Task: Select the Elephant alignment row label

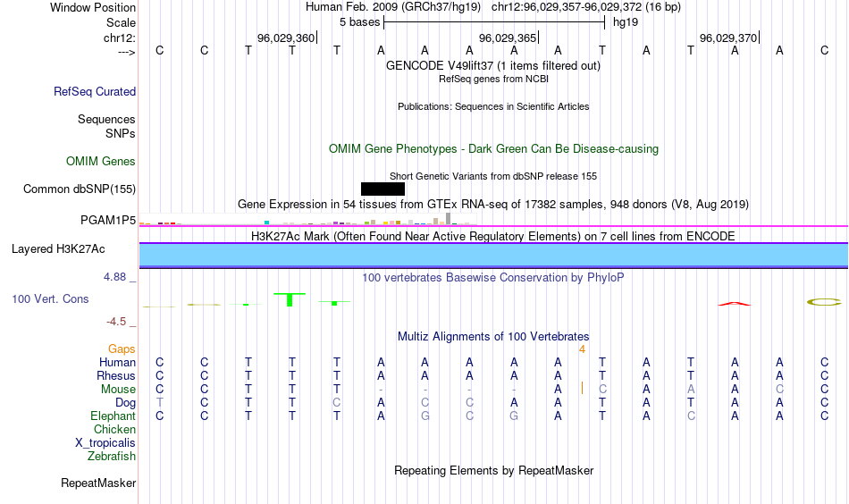Action: (x=113, y=416)
